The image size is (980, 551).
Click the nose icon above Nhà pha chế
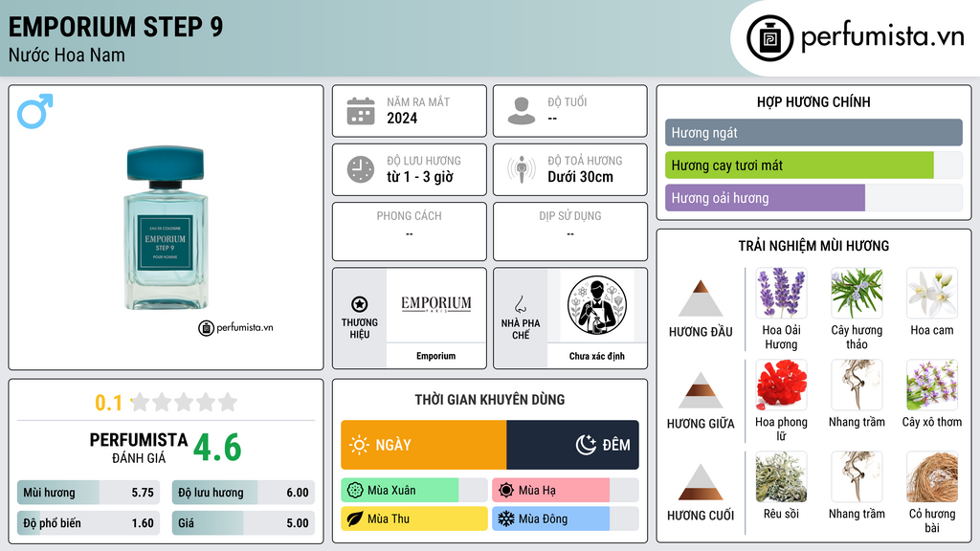coord(520,304)
